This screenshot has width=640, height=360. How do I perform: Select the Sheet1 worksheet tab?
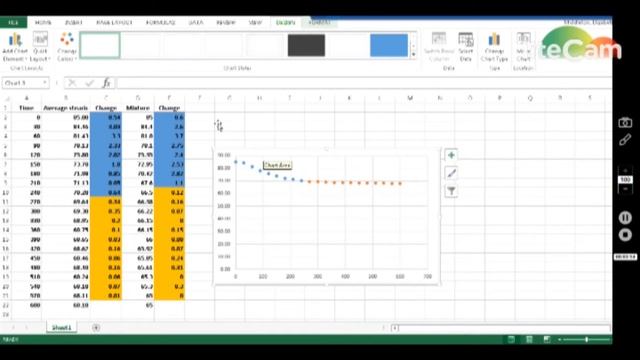pyautogui.click(x=62, y=327)
